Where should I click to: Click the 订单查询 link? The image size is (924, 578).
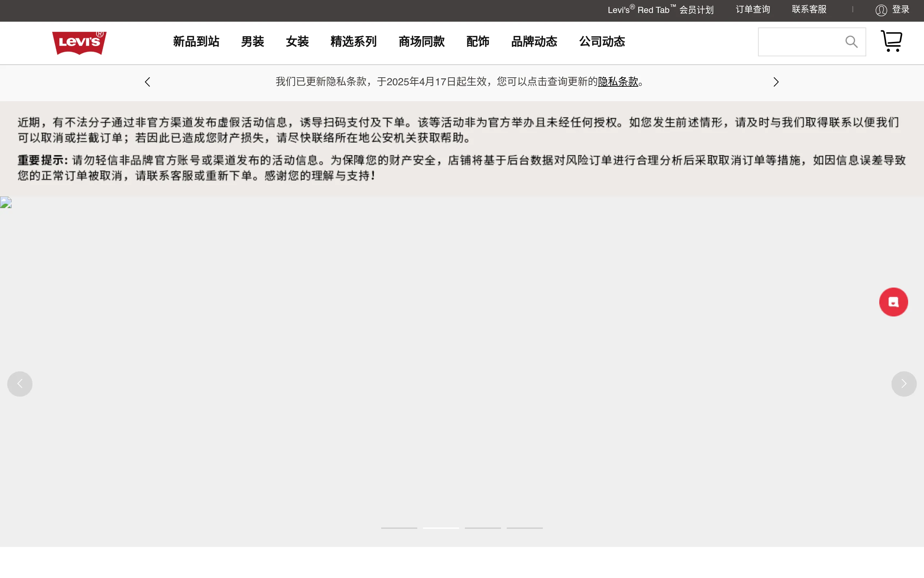pyautogui.click(x=753, y=9)
